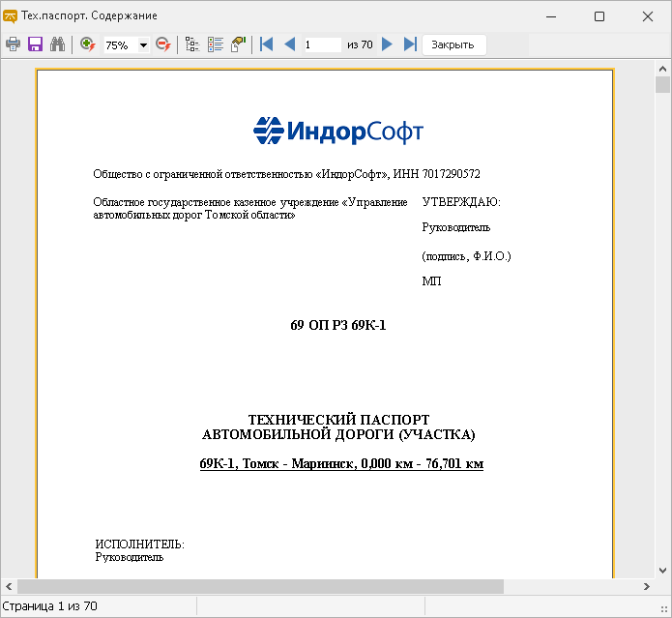The height and width of the screenshot is (618, 672).
Task: Open page settings icon
Action: click(238, 44)
